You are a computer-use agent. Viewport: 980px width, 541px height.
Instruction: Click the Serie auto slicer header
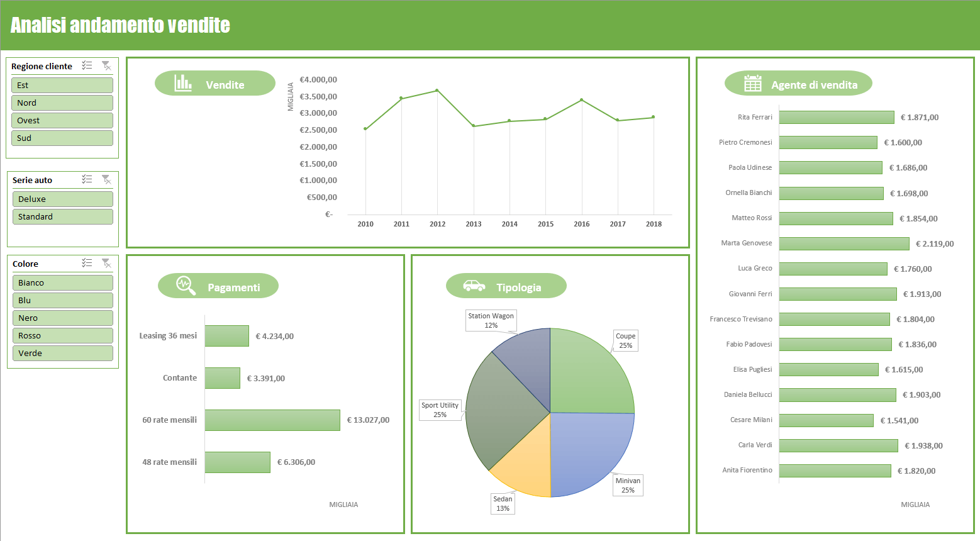tap(33, 180)
